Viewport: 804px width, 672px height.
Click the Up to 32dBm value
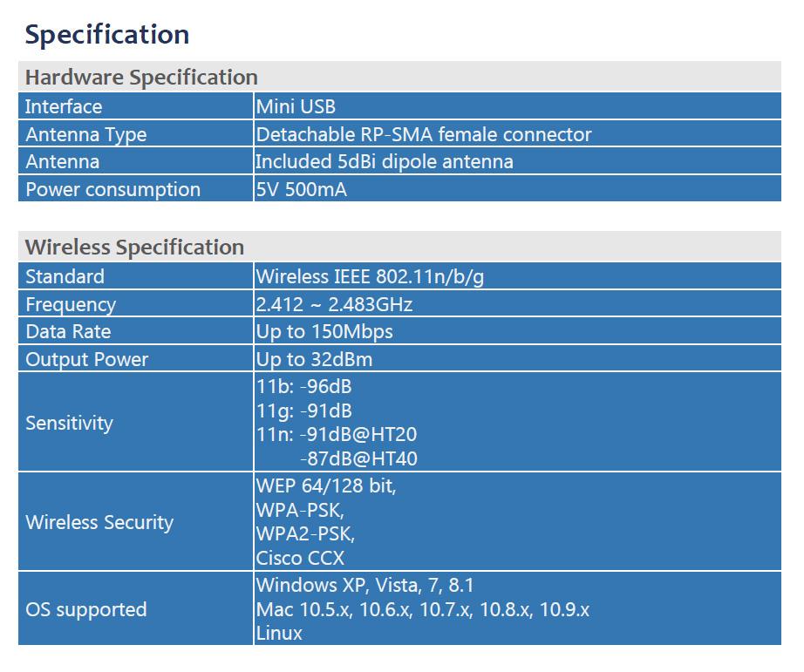coord(315,359)
